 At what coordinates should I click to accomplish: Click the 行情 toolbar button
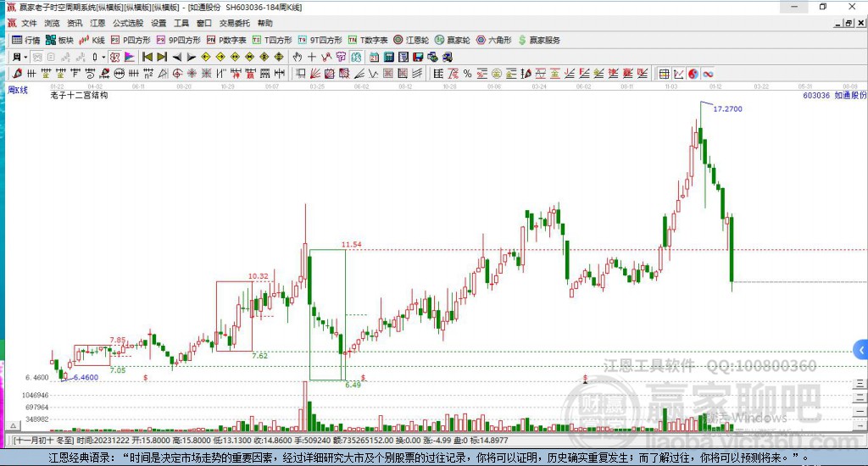coord(26,40)
